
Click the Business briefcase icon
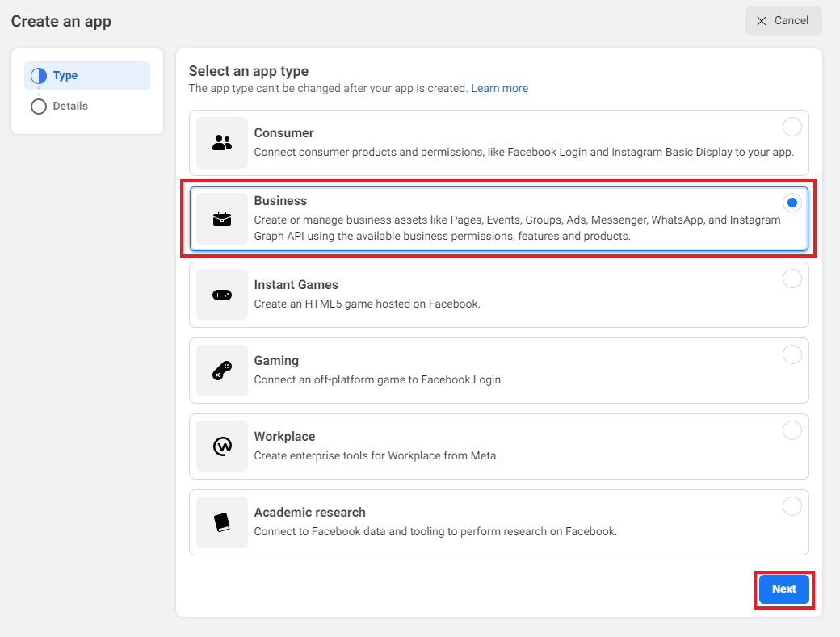coord(222,219)
